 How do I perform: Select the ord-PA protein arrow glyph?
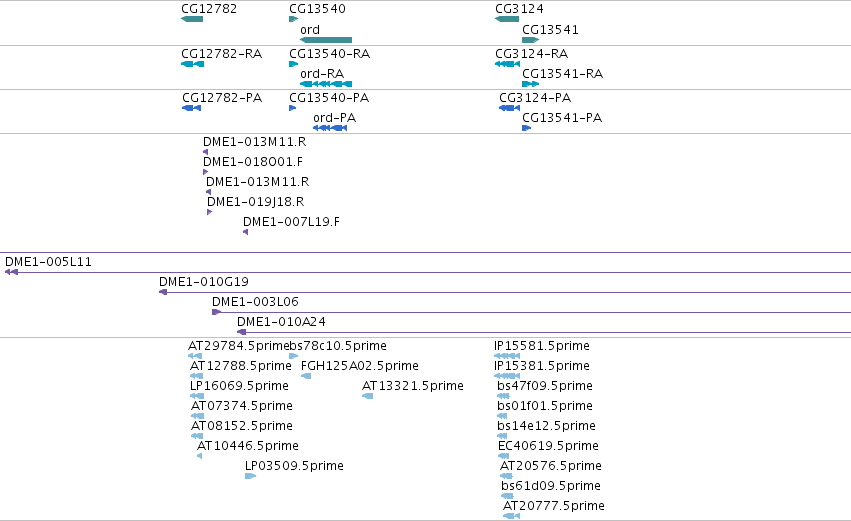pyautogui.click(x=330, y=128)
